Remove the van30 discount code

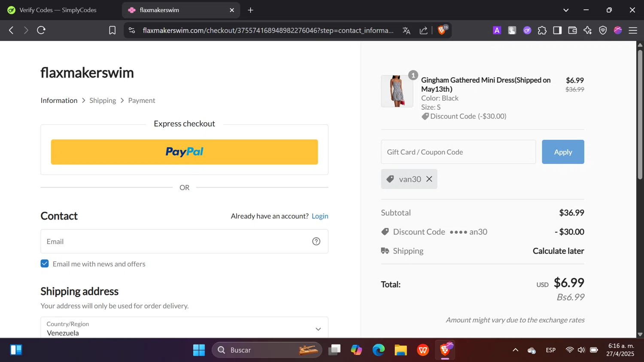point(429,179)
